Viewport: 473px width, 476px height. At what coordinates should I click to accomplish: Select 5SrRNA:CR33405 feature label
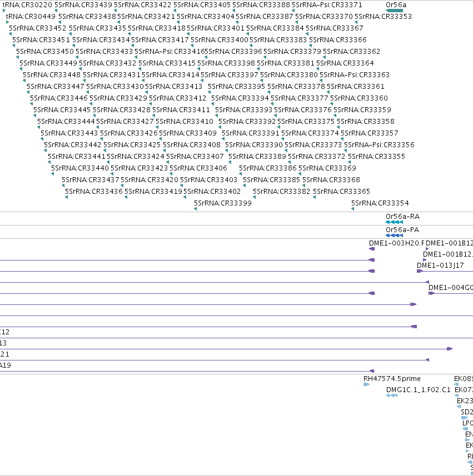click(x=202, y=5)
